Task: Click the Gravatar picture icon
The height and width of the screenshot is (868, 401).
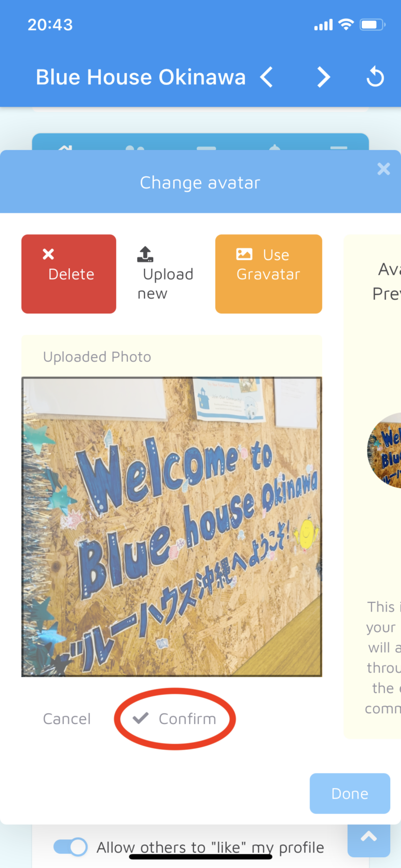Action: pos(244,254)
